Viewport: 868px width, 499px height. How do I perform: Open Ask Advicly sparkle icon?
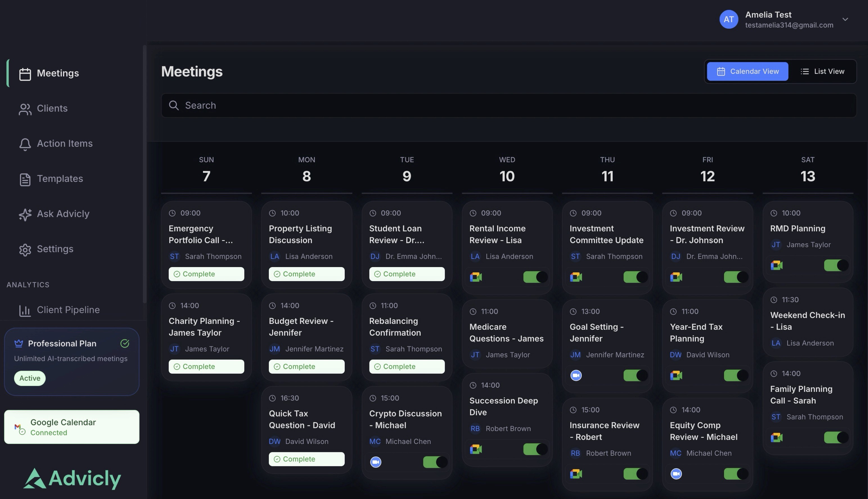click(25, 214)
